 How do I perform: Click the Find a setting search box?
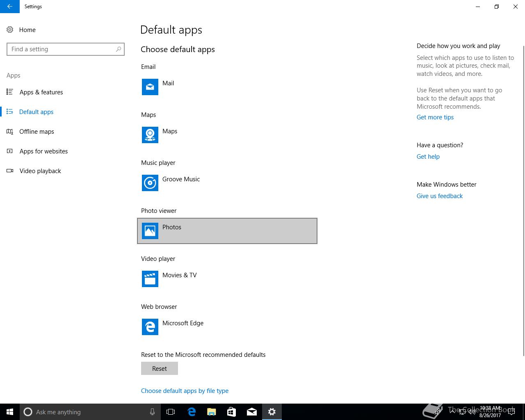pyautogui.click(x=66, y=49)
